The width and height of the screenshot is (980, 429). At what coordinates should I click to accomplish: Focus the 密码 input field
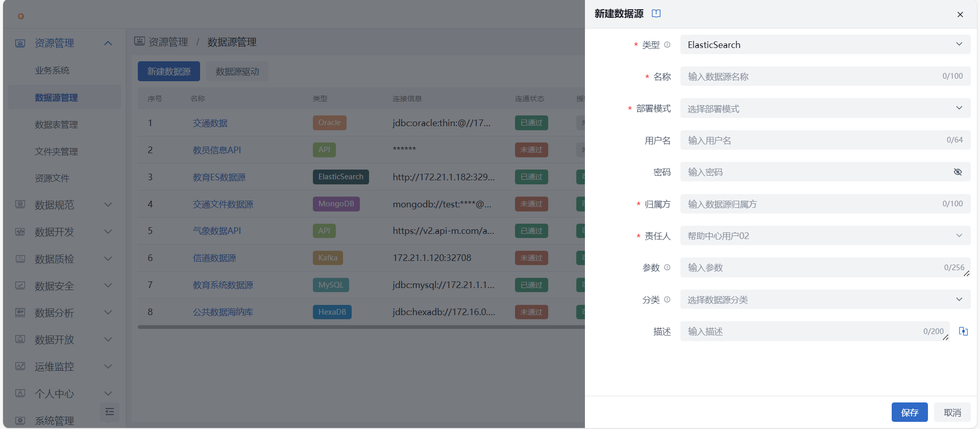coord(825,172)
